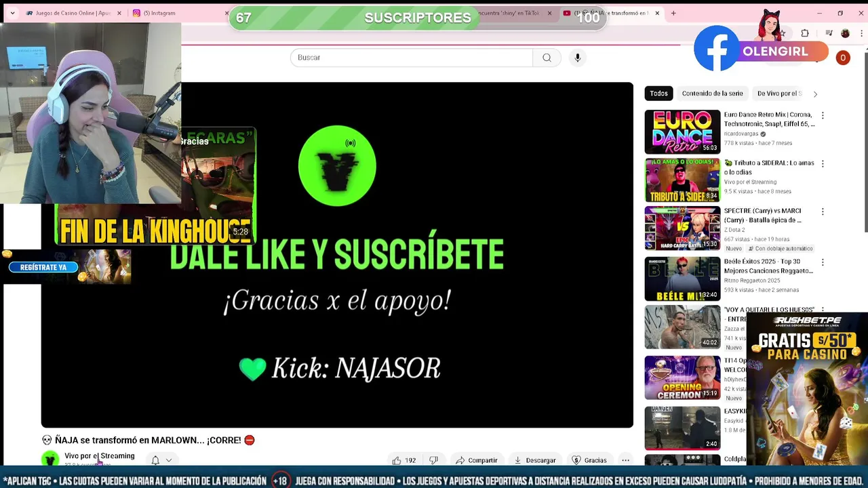Click the red notification counter showing 0

click(x=843, y=58)
